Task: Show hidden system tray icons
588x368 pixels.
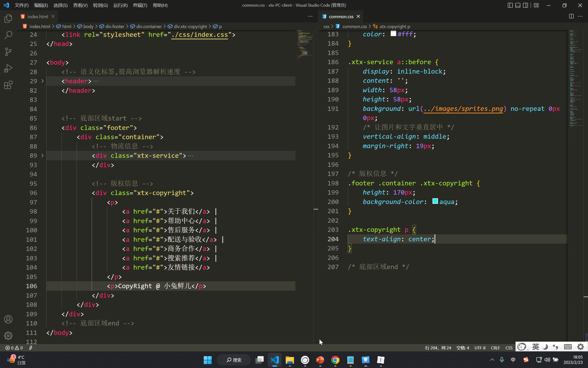Action: pyautogui.click(x=492, y=359)
